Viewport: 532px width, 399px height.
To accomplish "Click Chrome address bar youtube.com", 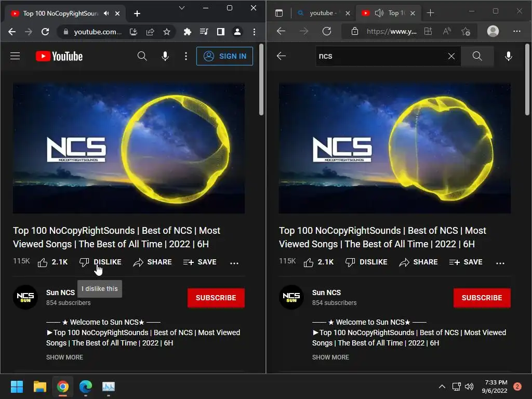I will [x=98, y=32].
